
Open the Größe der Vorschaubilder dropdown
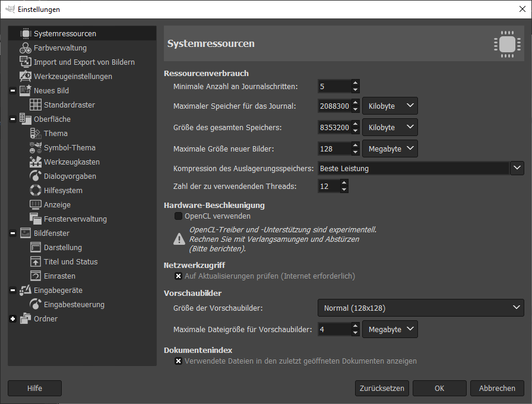click(x=421, y=308)
